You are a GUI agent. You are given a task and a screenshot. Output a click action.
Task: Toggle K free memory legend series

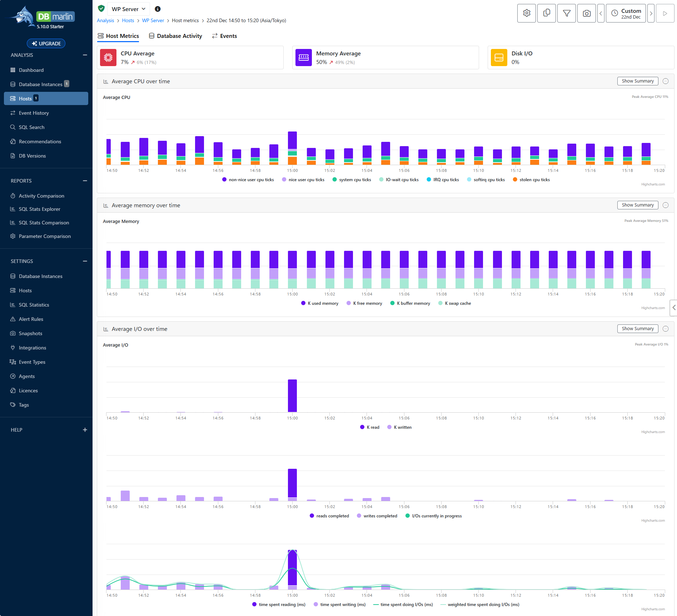point(364,303)
